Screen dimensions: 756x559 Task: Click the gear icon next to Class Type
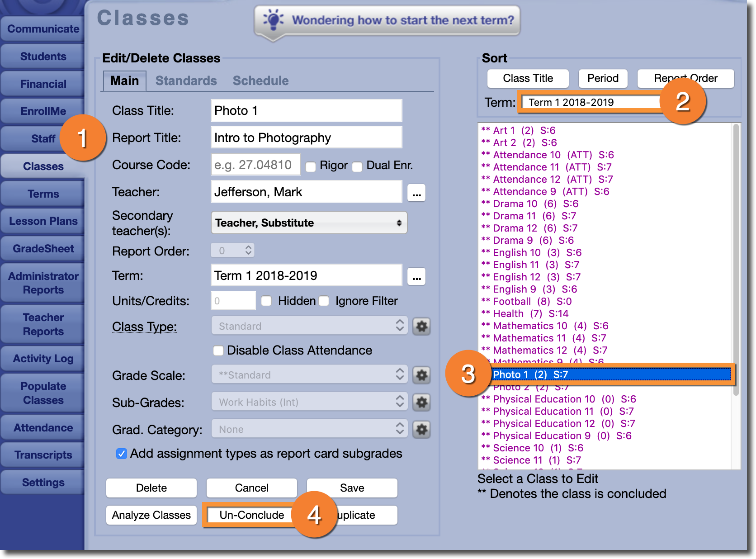(x=421, y=326)
